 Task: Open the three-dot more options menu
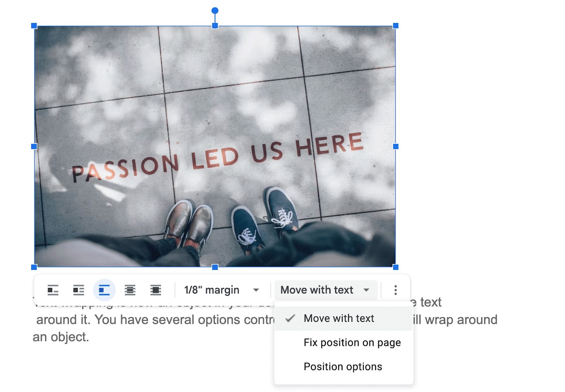click(395, 290)
